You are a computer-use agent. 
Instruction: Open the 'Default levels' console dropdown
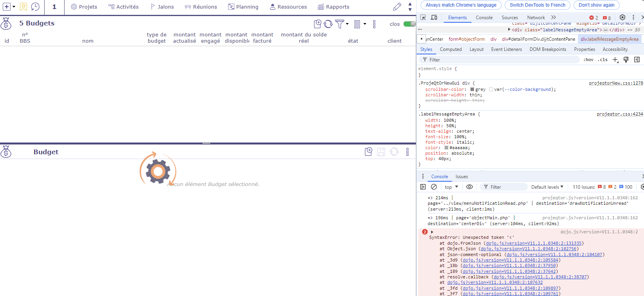(547, 187)
